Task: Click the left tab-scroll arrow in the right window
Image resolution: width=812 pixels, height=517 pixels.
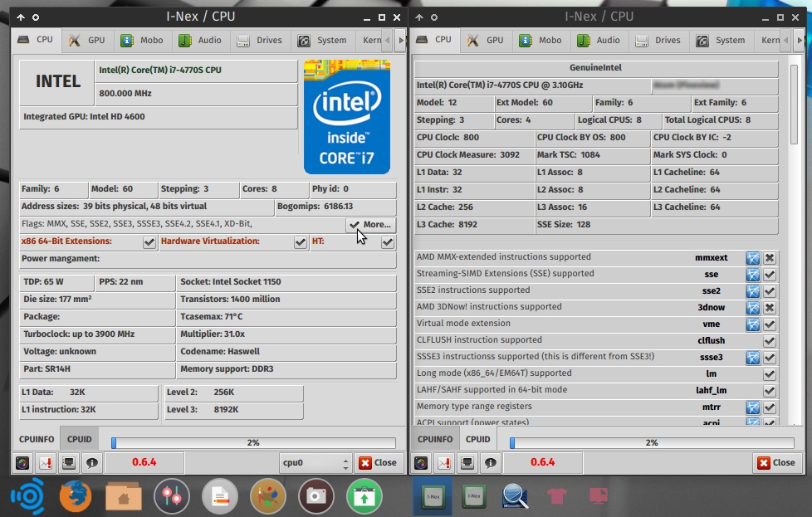Action: (x=785, y=41)
